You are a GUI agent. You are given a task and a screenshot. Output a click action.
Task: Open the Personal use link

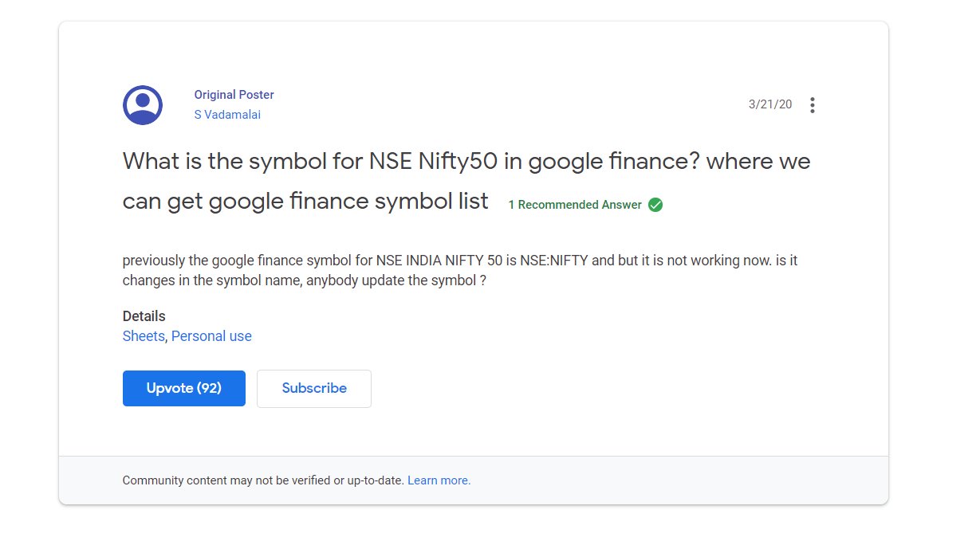pyautogui.click(x=211, y=336)
